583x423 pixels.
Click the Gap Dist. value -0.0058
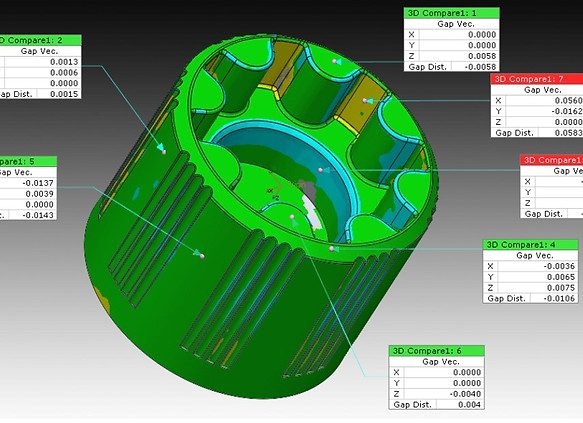pos(475,67)
